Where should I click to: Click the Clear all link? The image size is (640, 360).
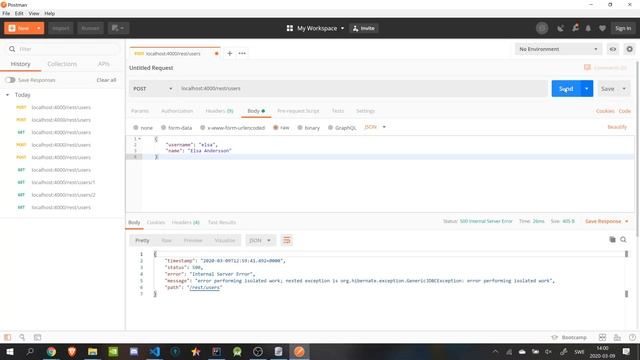point(106,80)
